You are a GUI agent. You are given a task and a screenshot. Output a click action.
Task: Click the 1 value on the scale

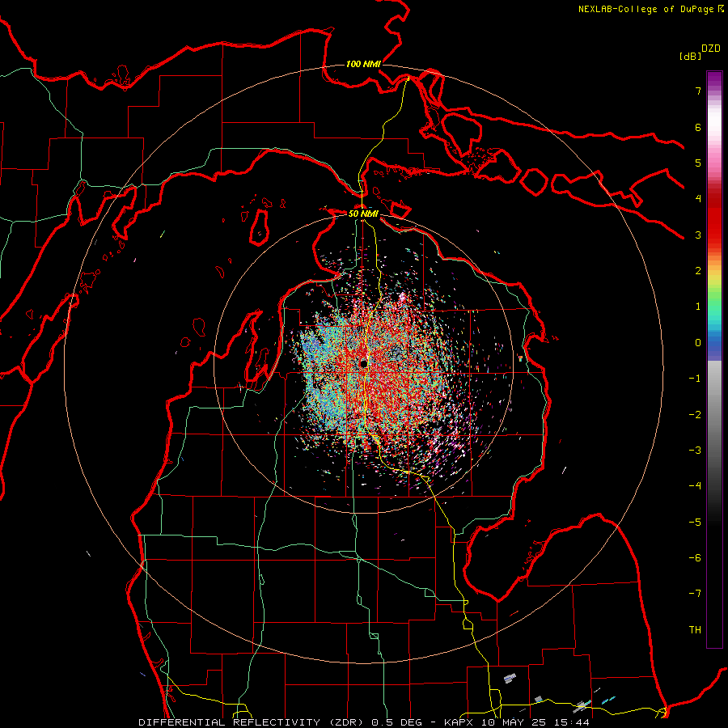(x=698, y=307)
